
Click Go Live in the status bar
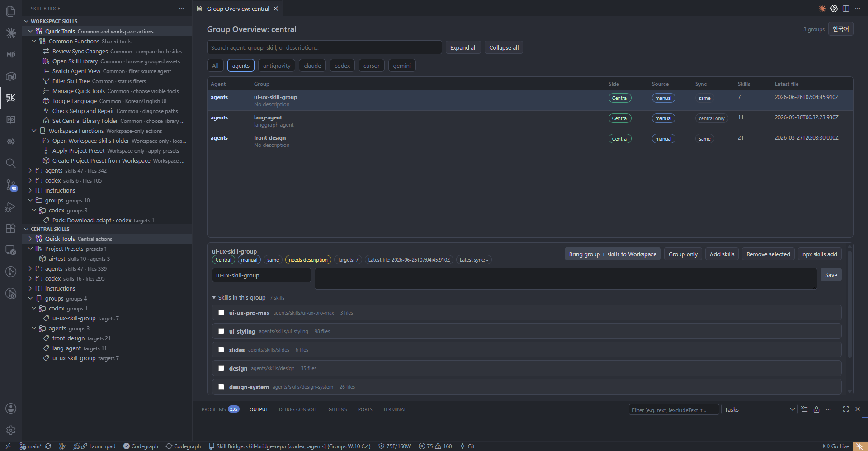836,446
